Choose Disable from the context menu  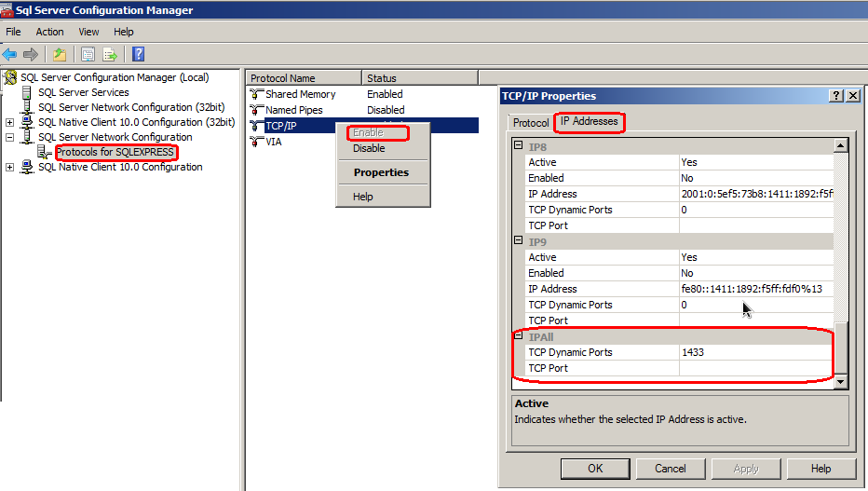pos(369,148)
